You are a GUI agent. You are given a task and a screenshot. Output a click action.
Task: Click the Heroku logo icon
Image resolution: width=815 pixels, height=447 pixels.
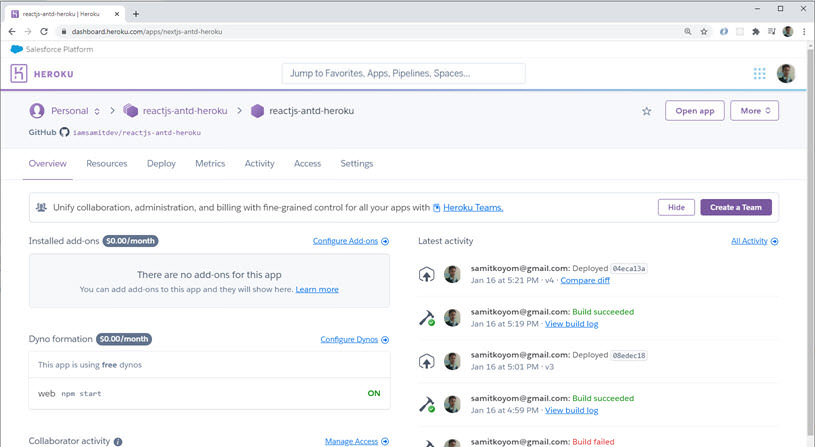point(19,73)
